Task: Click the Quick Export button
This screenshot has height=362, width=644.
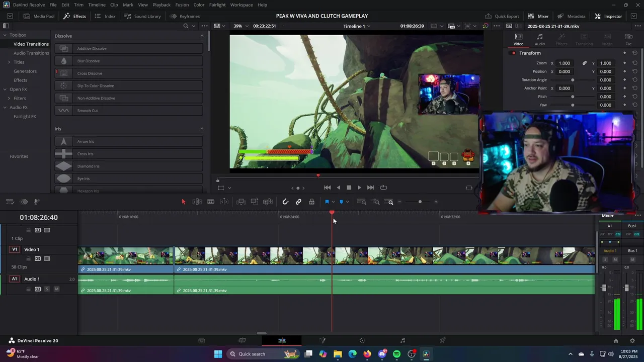Action: click(x=502, y=16)
